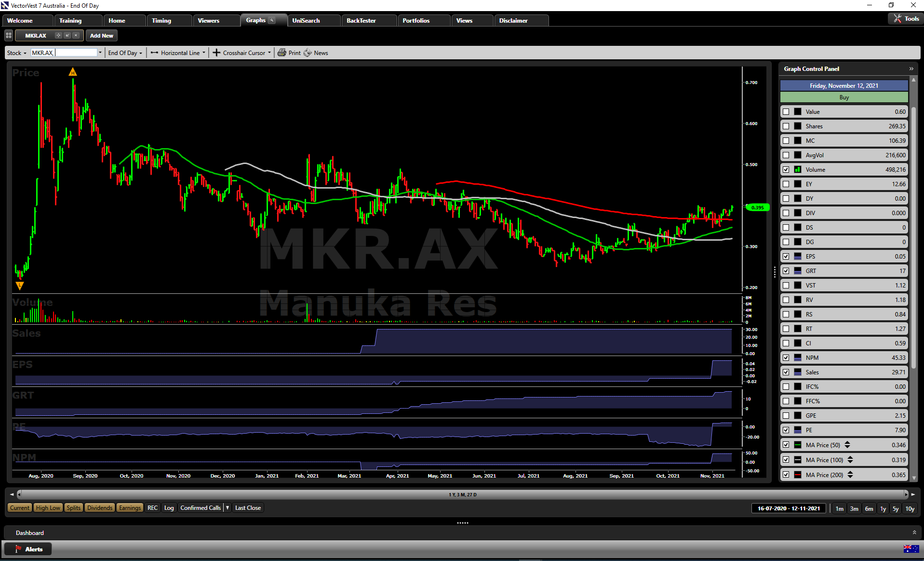
Task: Activate the Crosshair Cursor plus icon
Action: pyautogui.click(x=216, y=53)
